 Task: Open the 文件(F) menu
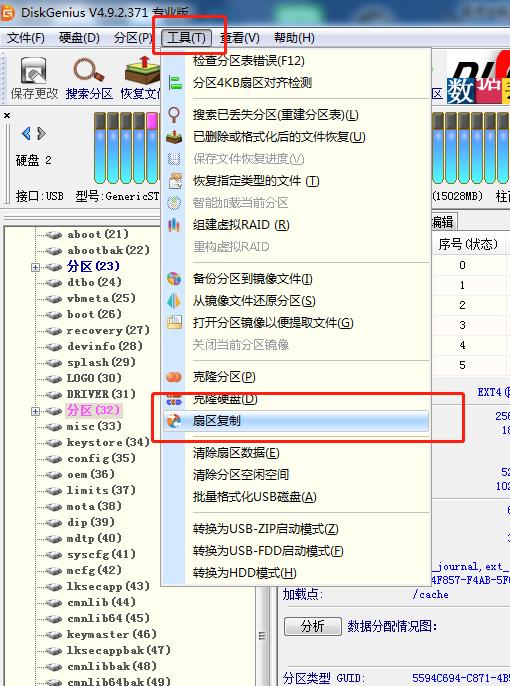(x=26, y=38)
